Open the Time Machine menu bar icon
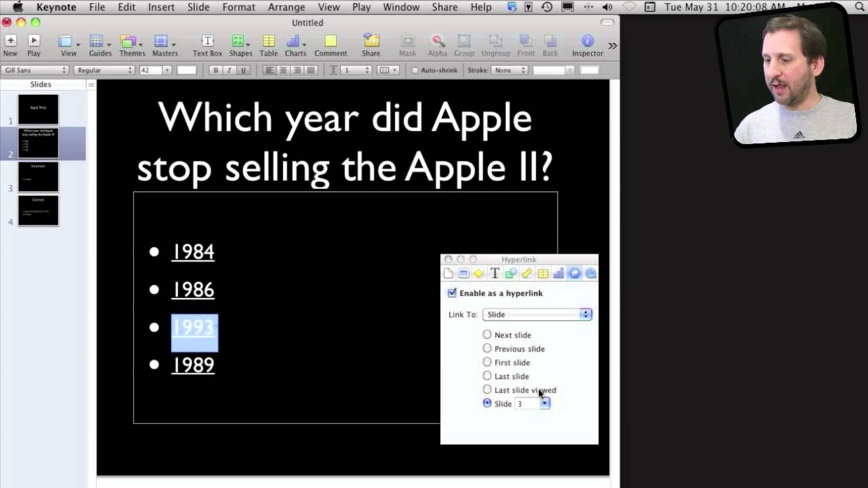The height and width of the screenshot is (488, 868). (x=547, y=7)
